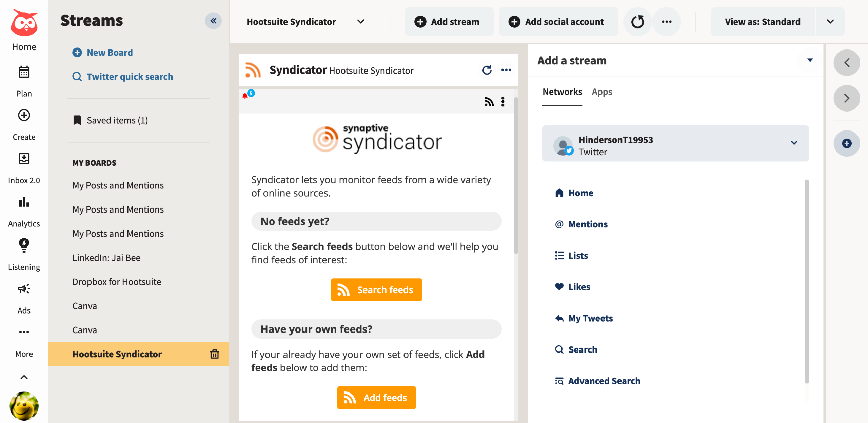
Task: Switch to the Apps tab
Action: [602, 92]
